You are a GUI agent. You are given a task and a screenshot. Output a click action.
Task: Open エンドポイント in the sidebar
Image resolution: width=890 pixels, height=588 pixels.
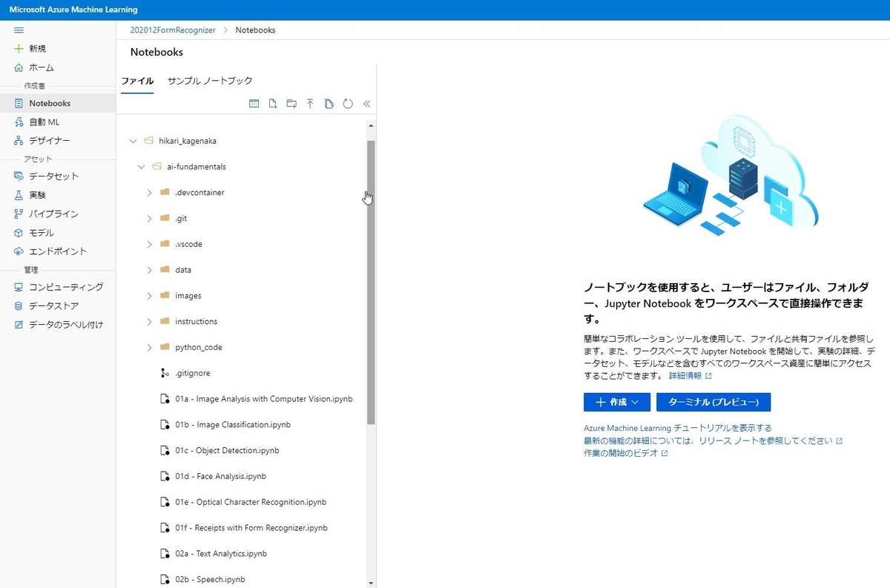58,251
